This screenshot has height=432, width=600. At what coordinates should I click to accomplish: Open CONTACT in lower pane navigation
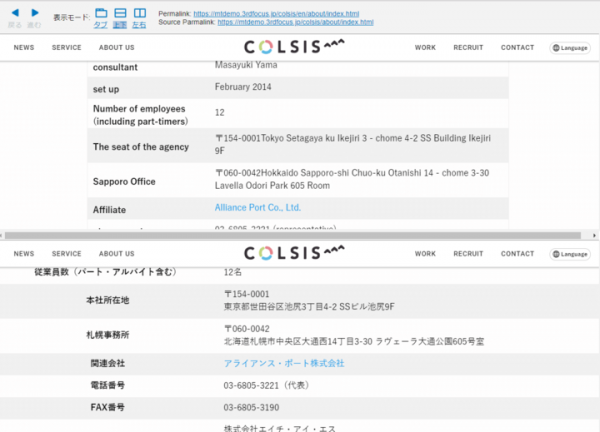point(517,254)
